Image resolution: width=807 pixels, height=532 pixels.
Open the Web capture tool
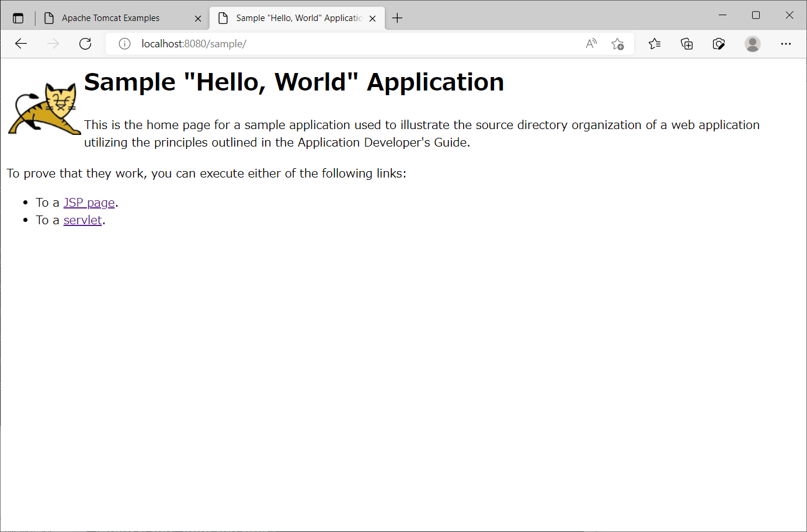click(x=718, y=43)
